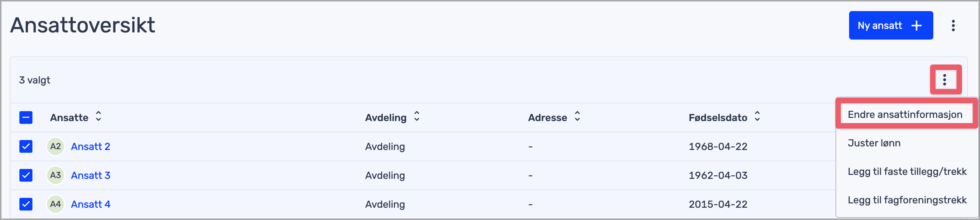Click the Ny ansatt button

click(891, 26)
